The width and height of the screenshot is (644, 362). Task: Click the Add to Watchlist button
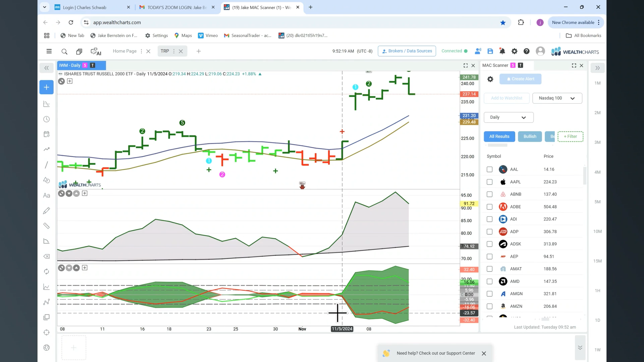click(x=506, y=98)
